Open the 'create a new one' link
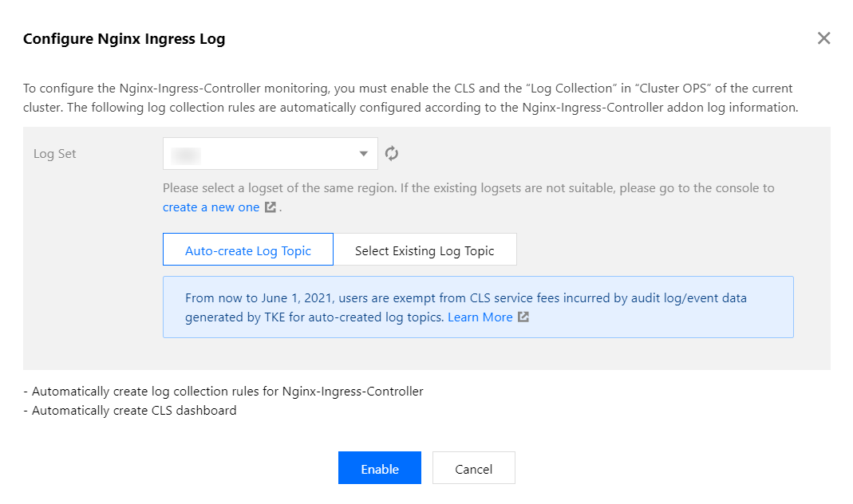Image resolution: width=853 pixels, height=504 pixels. [211, 207]
